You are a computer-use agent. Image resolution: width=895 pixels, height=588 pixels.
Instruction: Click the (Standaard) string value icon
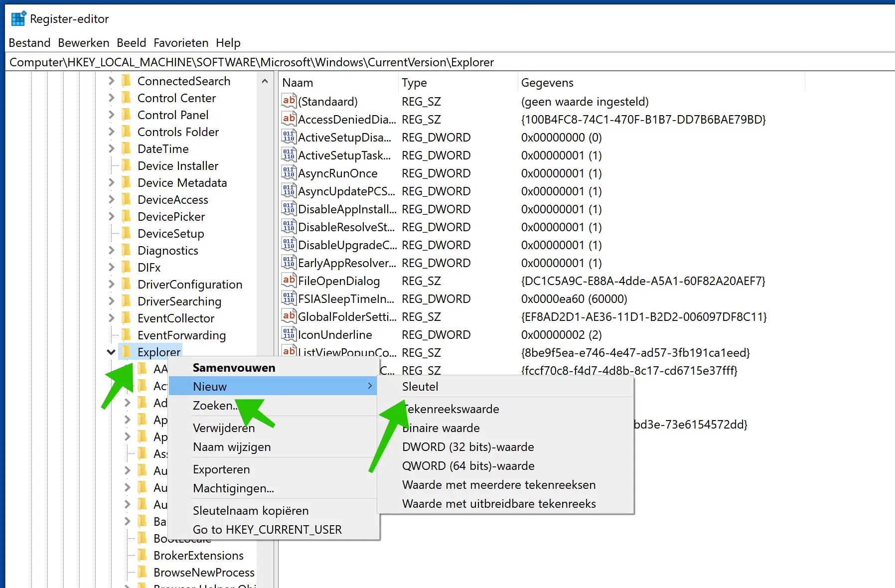point(289,101)
